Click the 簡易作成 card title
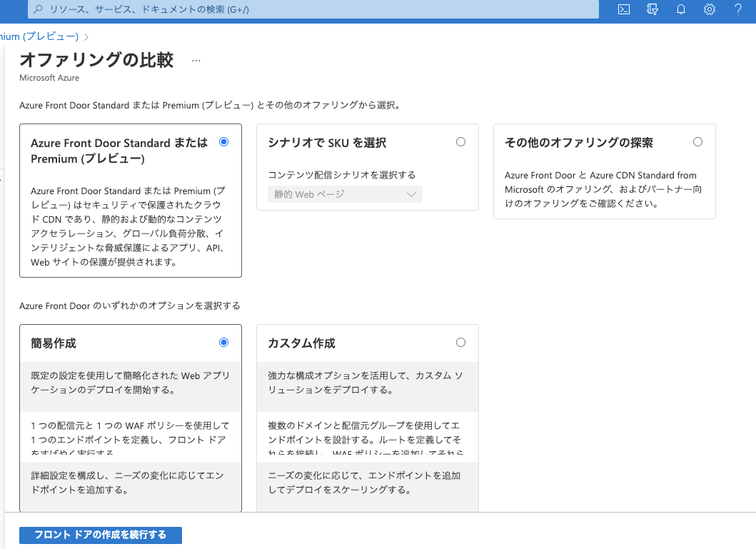Screen dimensions: 756x549 [x=54, y=343]
